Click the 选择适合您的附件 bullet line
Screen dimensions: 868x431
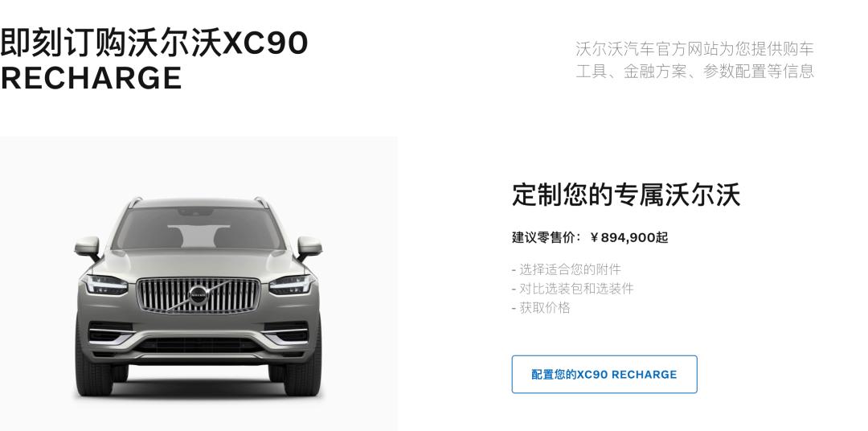coord(567,270)
